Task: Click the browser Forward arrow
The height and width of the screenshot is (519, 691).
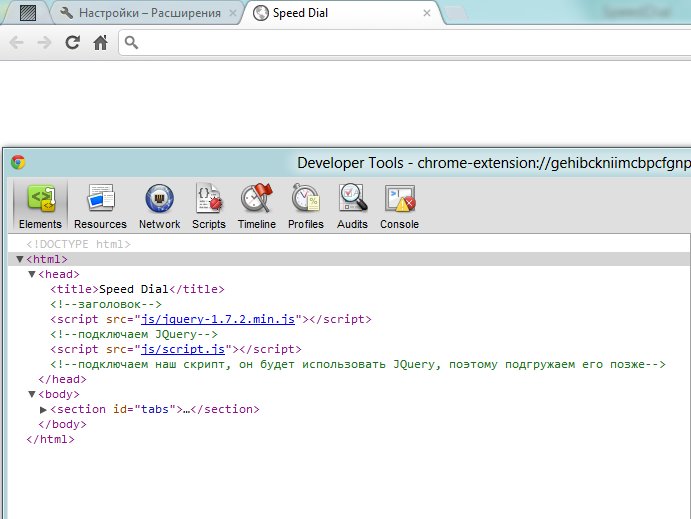Action: (x=44, y=43)
